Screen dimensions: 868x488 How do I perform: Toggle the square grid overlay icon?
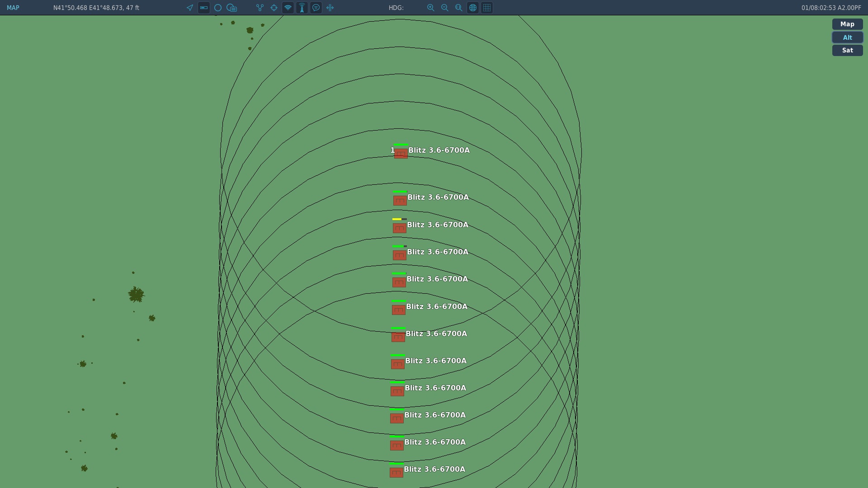pos(487,8)
